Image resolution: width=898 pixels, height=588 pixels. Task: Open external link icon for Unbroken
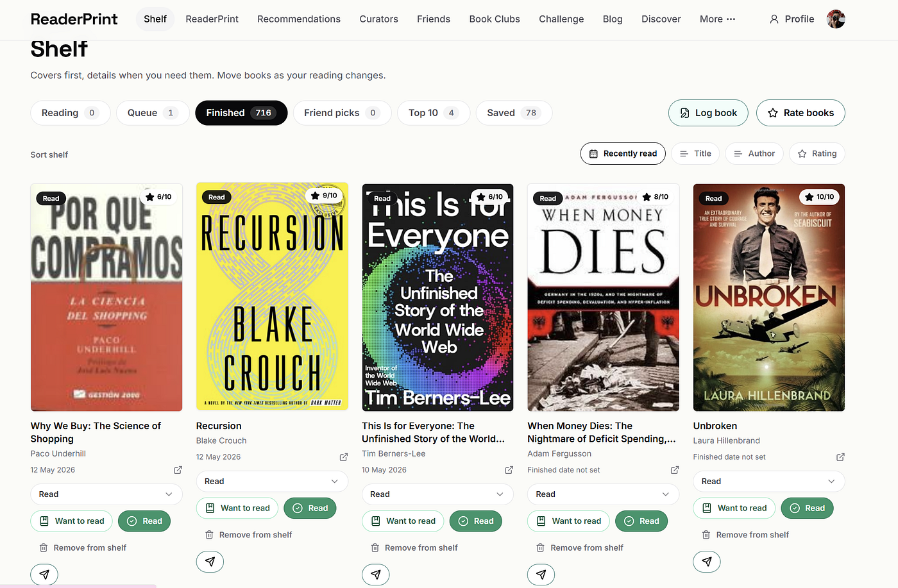[840, 457]
